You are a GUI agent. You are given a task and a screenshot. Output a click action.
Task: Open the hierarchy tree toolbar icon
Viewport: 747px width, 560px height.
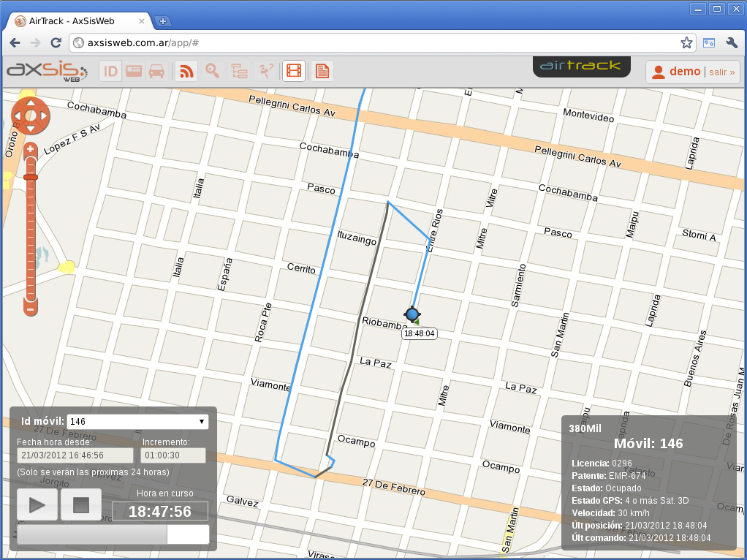[239, 71]
